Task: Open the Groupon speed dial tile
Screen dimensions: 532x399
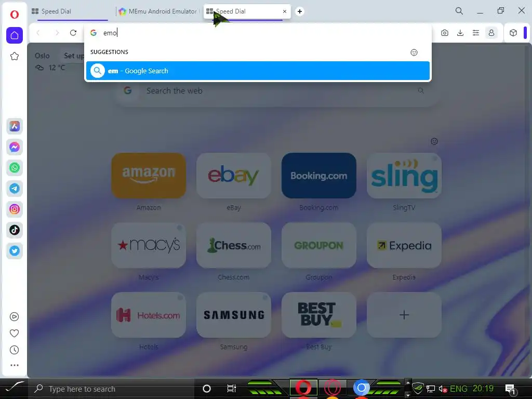Action: point(319,245)
